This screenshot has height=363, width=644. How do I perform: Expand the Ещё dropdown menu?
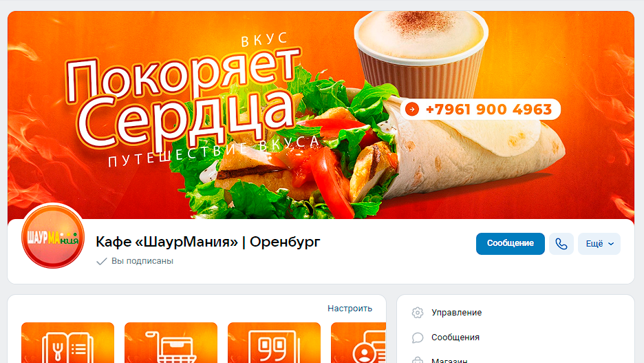tap(599, 244)
